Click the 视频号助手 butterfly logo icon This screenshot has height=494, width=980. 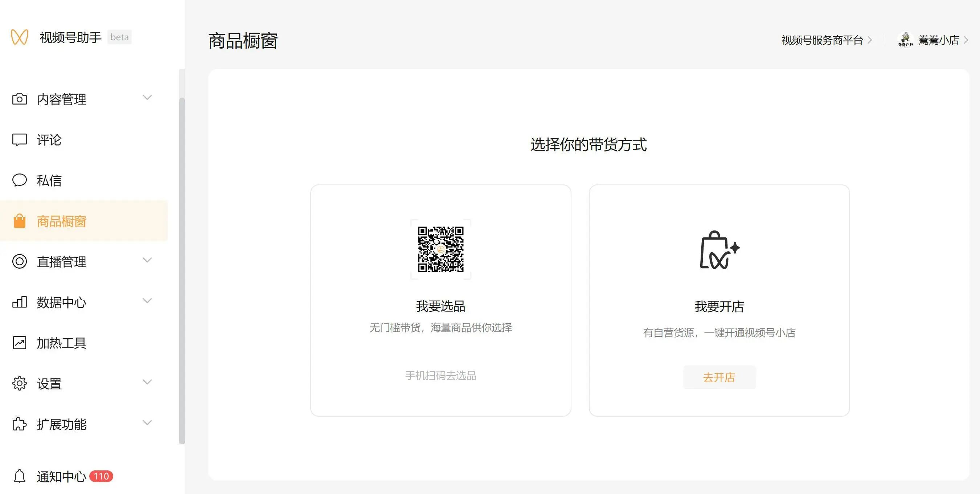point(19,37)
